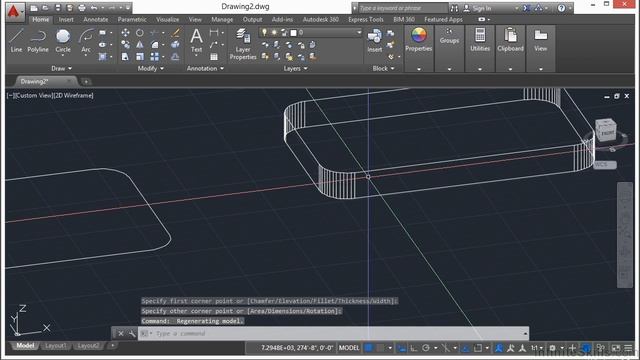The image size is (640, 360).
Task: Click the command line input field
Action: point(333,333)
